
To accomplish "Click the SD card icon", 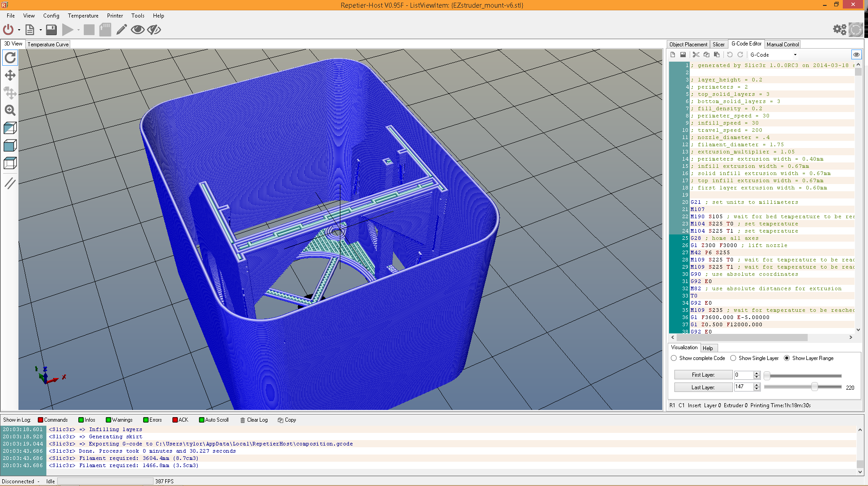I will [105, 30].
